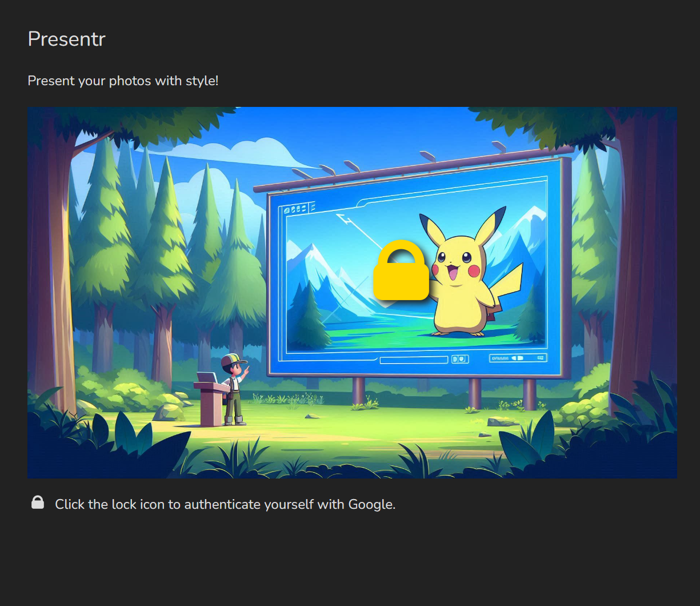Click the laptop on the podium
Screen dimensions: 700x606
(x=207, y=377)
